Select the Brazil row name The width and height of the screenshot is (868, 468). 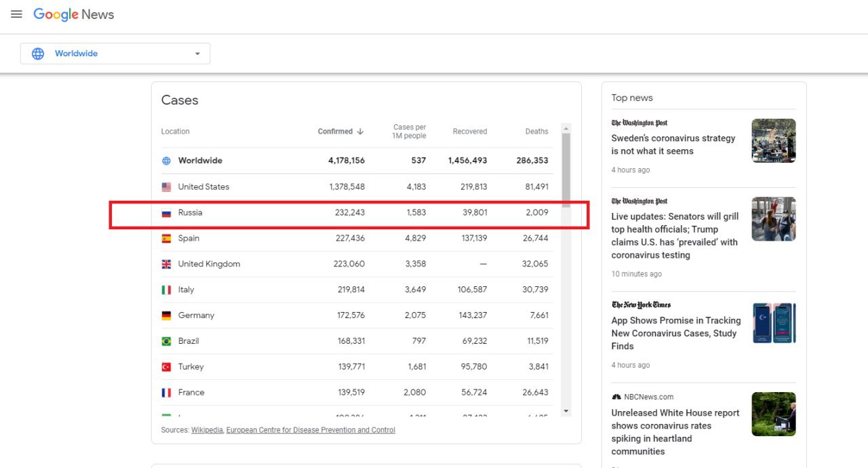tap(189, 341)
